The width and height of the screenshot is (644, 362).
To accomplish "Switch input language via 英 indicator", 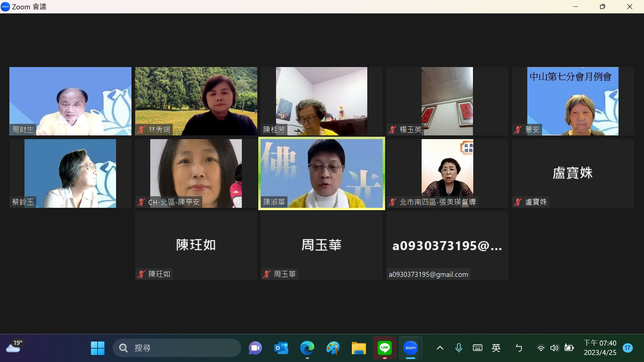I will 496,348.
